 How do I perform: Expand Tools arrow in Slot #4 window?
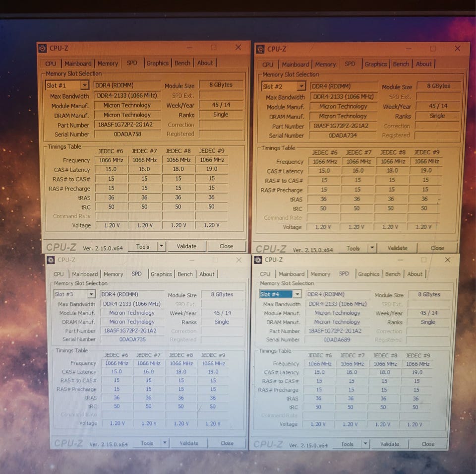pyautogui.click(x=365, y=444)
